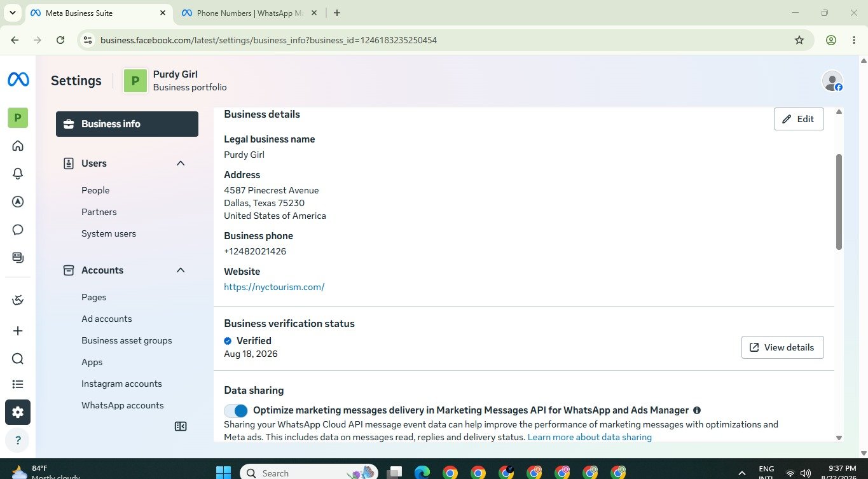This screenshot has width=868, height=479.
Task: Open the Ads Manager compass icon
Action: coord(18,202)
